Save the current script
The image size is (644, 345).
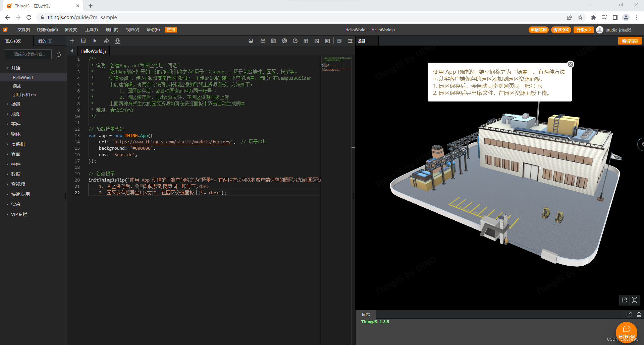pyautogui.click(x=83, y=41)
